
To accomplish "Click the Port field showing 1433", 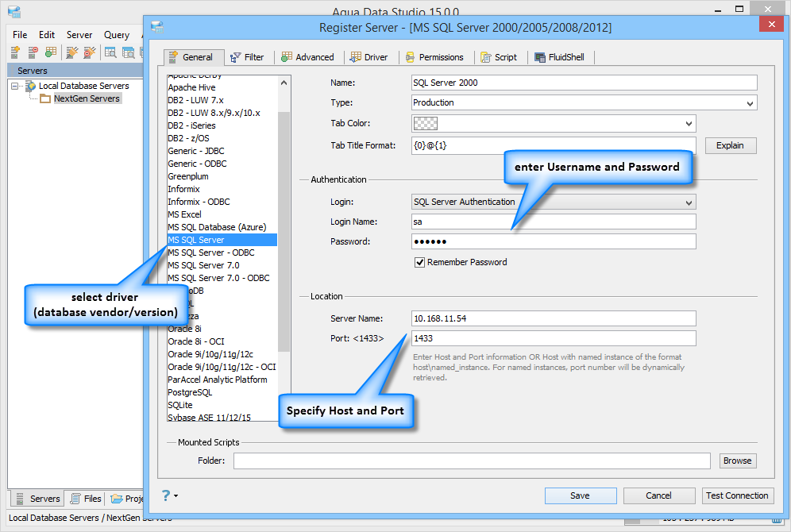I will [x=554, y=338].
